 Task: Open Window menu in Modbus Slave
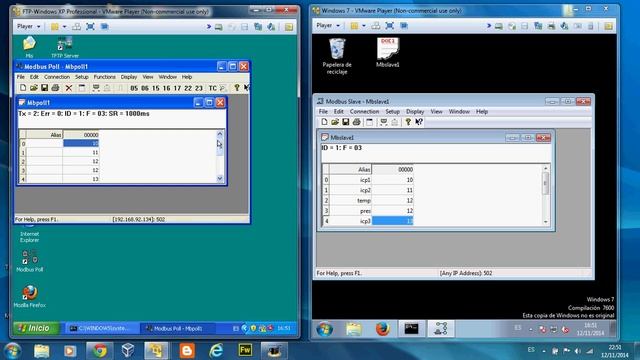(x=459, y=111)
